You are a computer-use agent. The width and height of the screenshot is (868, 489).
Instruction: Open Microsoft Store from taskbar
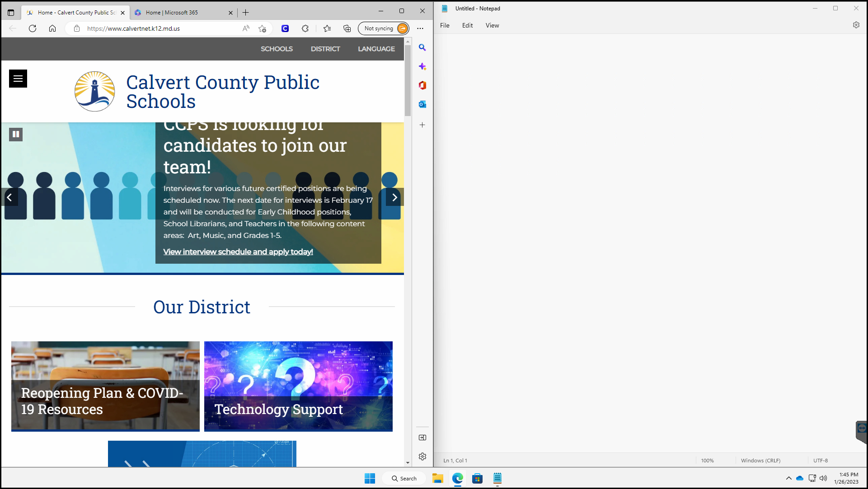[477, 478]
